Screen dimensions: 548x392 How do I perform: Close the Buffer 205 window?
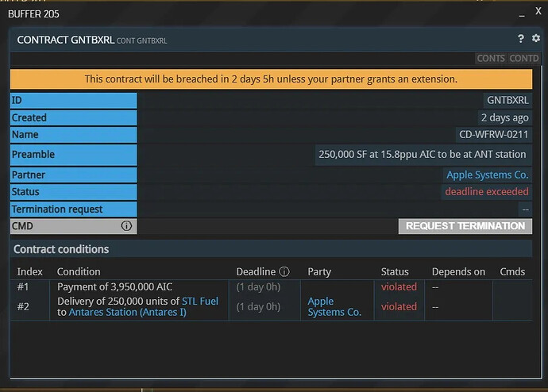pyautogui.click(x=538, y=11)
